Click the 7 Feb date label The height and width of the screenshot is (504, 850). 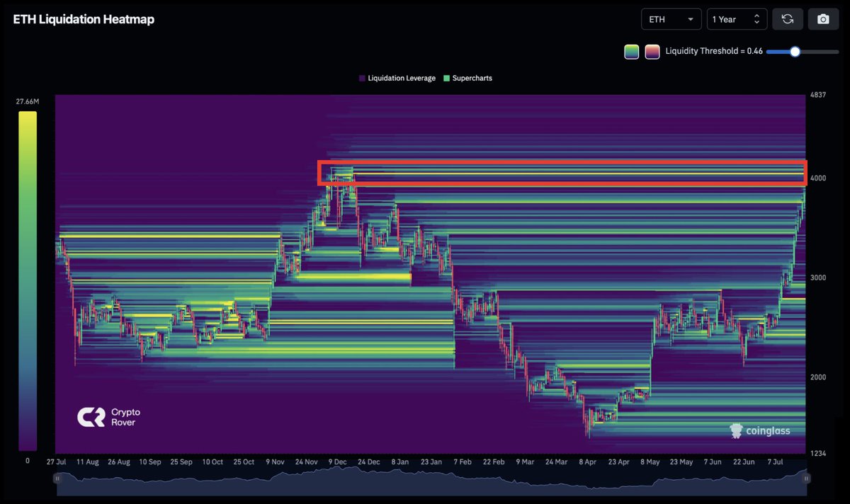click(462, 462)
